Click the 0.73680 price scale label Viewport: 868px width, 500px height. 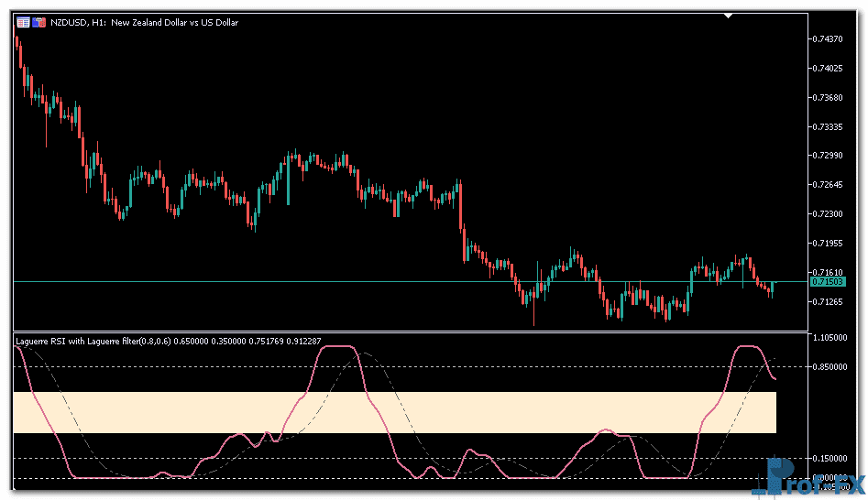point(828,97)
